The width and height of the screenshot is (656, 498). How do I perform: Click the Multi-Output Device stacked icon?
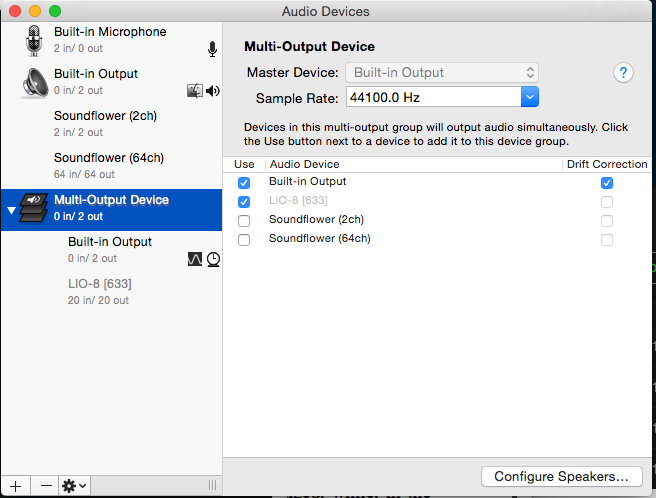34,208
